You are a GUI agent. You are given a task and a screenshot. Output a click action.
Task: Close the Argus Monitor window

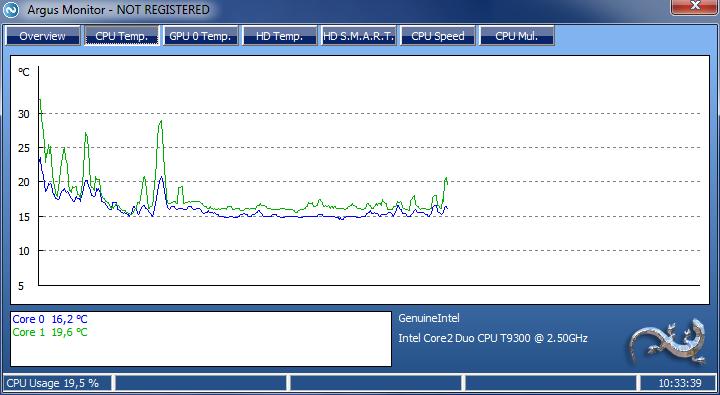coord(695,6)
